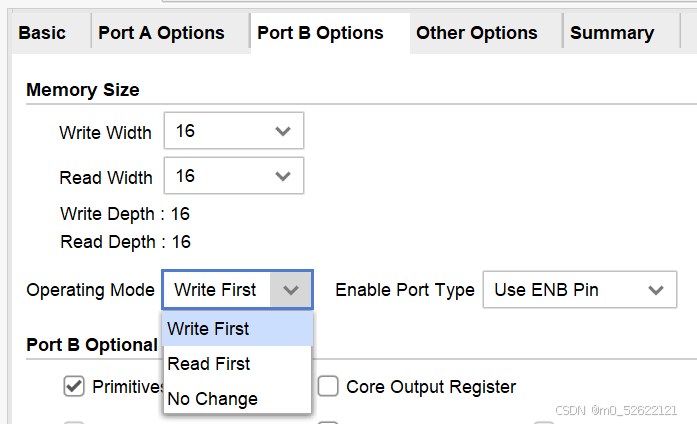The width and height of the screenshot is (697, 424).
Task: Click the Write Depth : 16 text
Action: click(124, 214)
